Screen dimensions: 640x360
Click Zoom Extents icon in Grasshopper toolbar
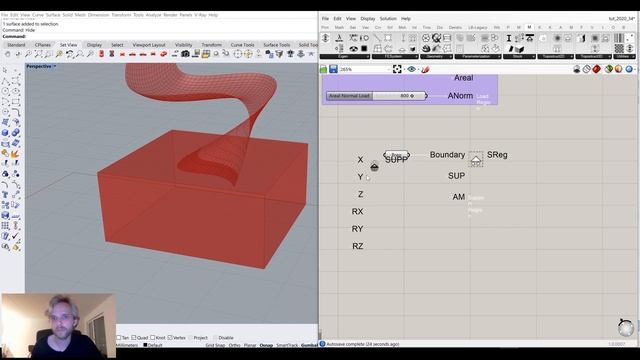point(397,69)
